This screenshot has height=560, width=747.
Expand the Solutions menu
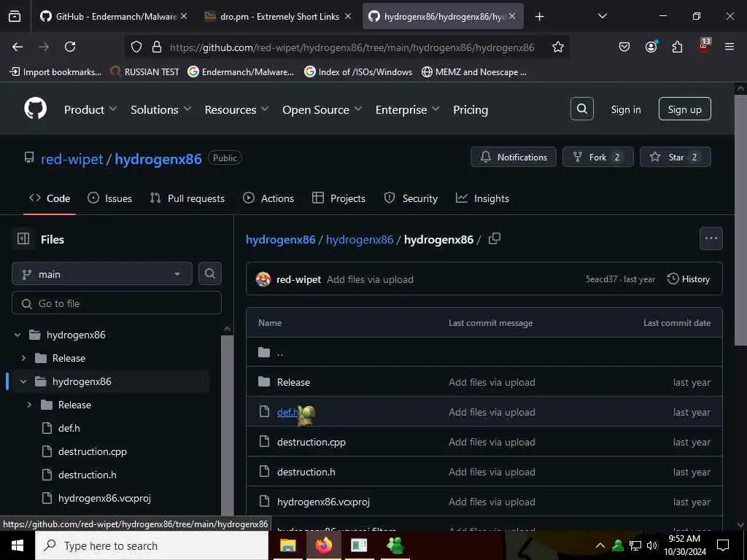point(161,109)
